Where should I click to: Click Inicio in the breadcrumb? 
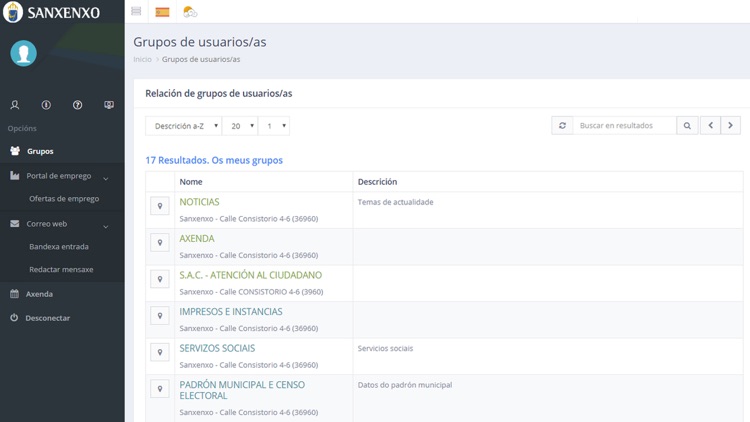pyautogui.click(x=143, y=59)
